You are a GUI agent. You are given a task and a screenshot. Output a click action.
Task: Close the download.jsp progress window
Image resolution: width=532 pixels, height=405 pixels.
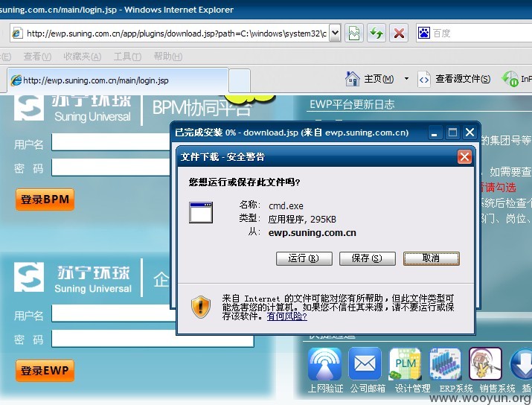(x=469, y=132)
